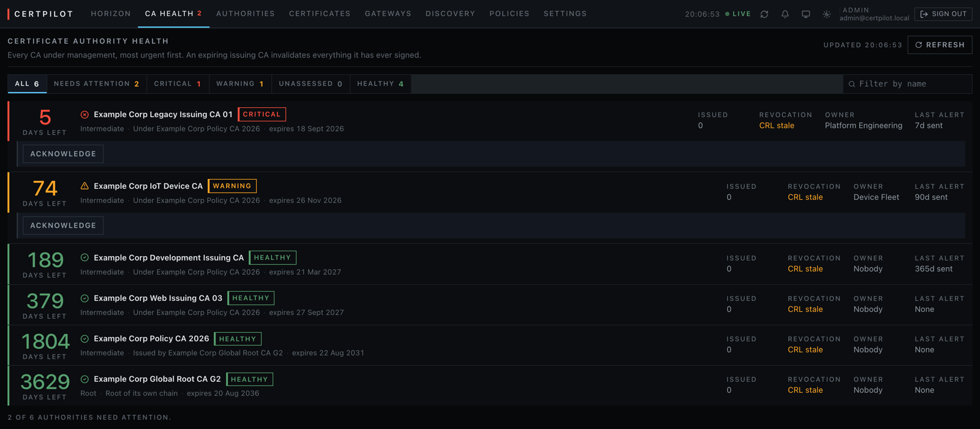Screen dimensions: 980x429
Task: Filter to Warning authorities
Action: click(x=240, y=84)
